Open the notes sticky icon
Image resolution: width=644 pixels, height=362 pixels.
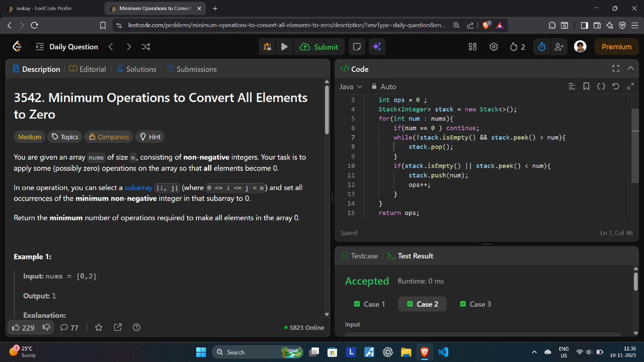click(356, 47)
